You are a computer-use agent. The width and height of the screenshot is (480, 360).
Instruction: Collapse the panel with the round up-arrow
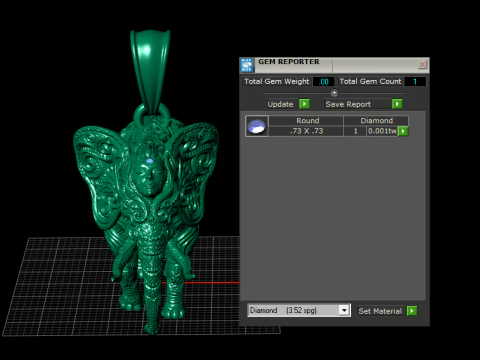334,93
